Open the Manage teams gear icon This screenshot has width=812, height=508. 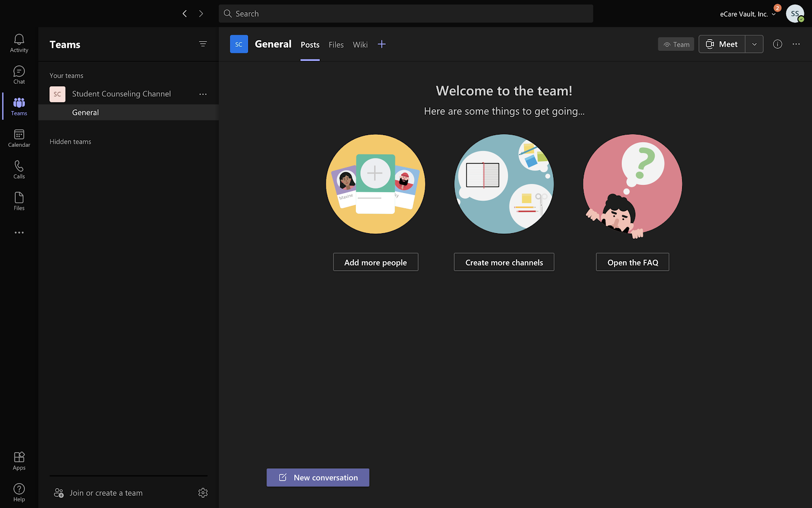[x=203, y=493]
